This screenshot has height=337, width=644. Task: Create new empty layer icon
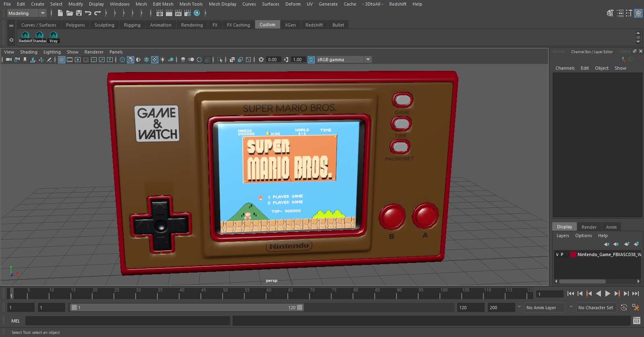tap(627, 244)
